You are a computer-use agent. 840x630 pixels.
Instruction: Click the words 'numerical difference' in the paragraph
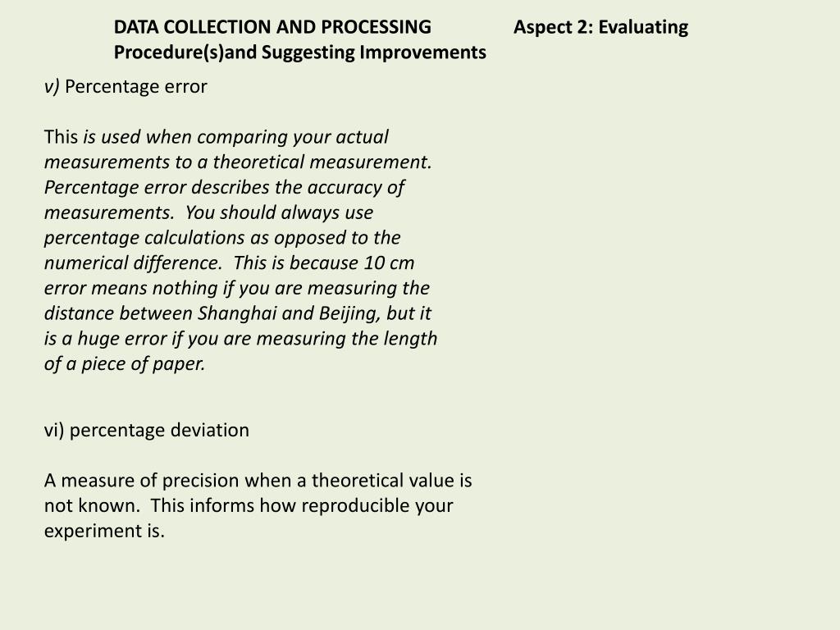pyautogui.click(x=133, y=263)
